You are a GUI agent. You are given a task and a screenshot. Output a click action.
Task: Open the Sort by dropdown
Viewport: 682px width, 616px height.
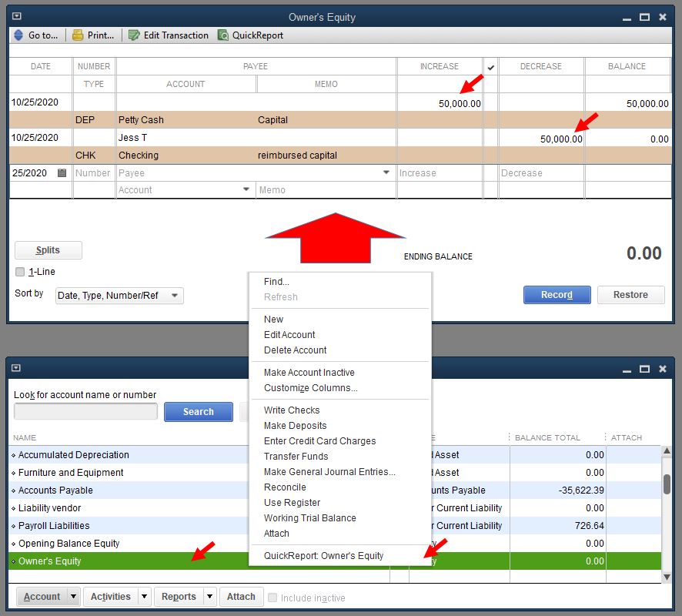[176, 296]
